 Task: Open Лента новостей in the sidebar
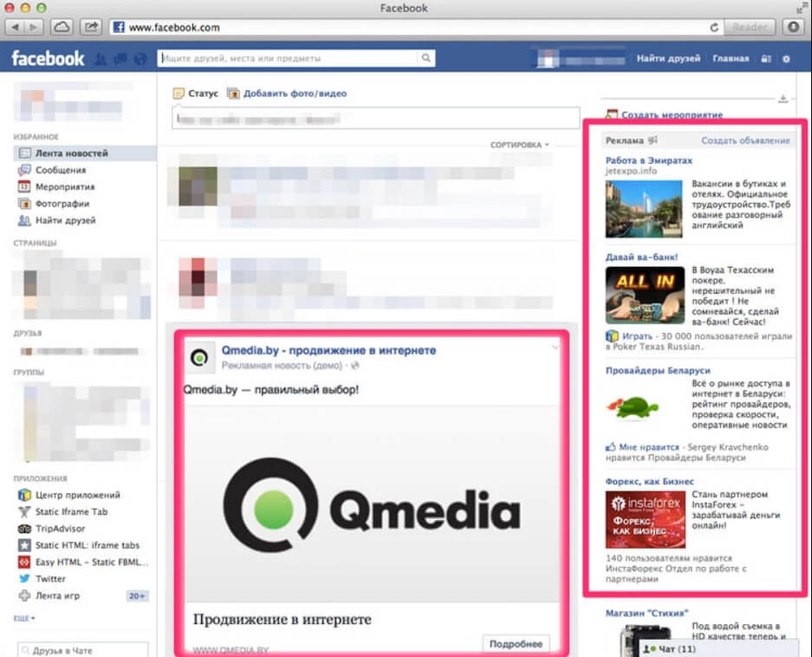(85, 153)
